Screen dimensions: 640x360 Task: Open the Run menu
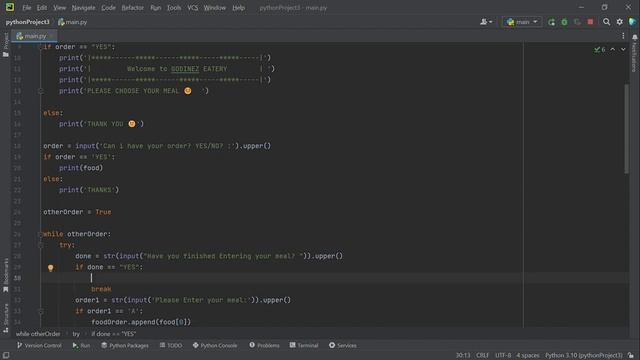click(156, 8)
